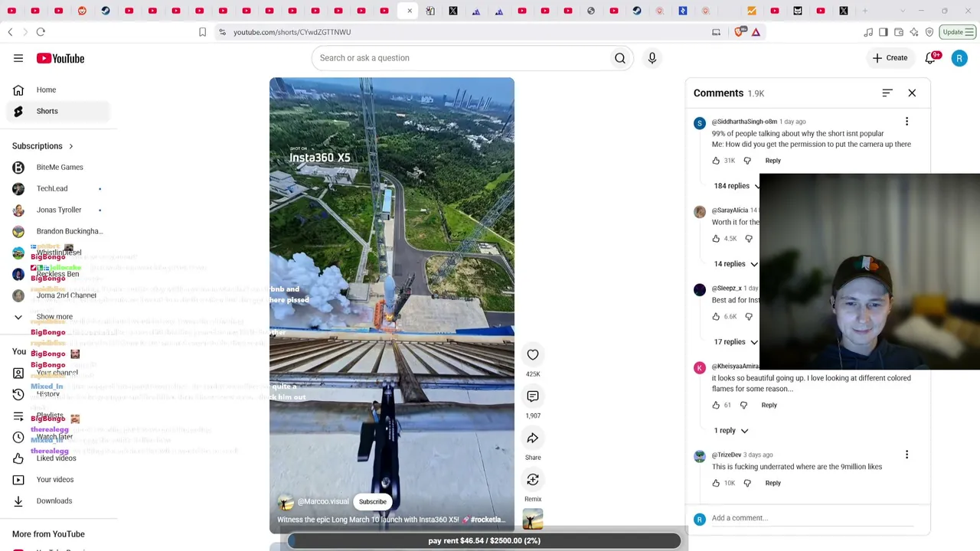This screenshot has height=551, width=980.
Task: Open Brave Shields lion icon
Action: [x=740, y=32]
